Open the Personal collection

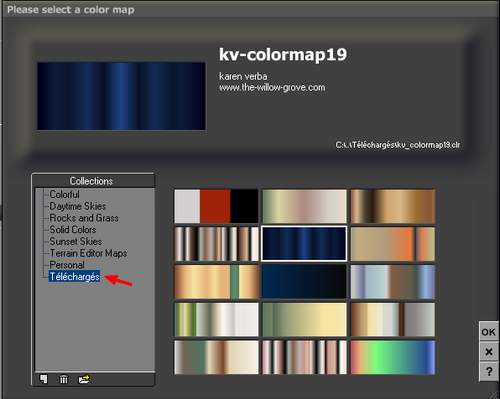[67, 265]
